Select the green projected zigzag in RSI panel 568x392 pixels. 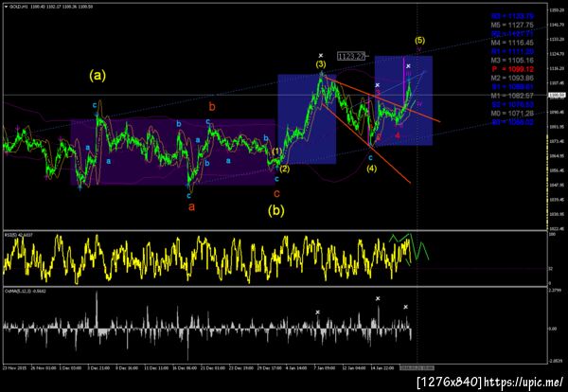409,247
